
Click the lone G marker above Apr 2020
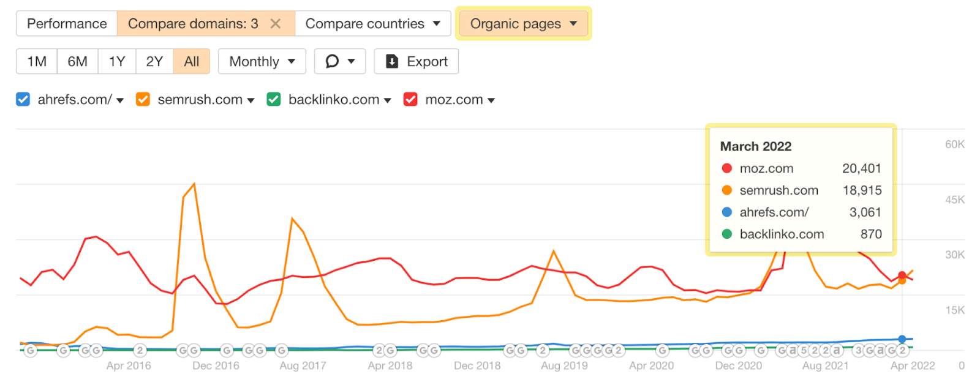tap(662, 350)
